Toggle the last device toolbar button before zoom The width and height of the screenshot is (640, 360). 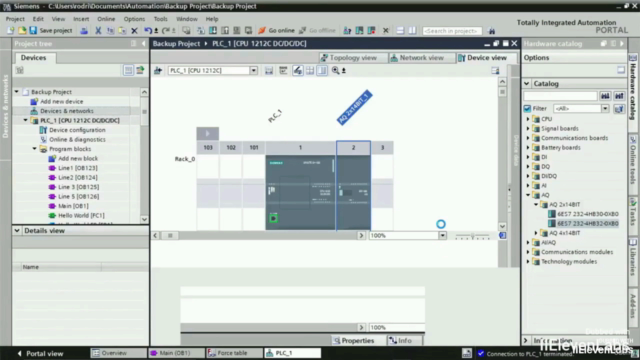pos(322,71)
